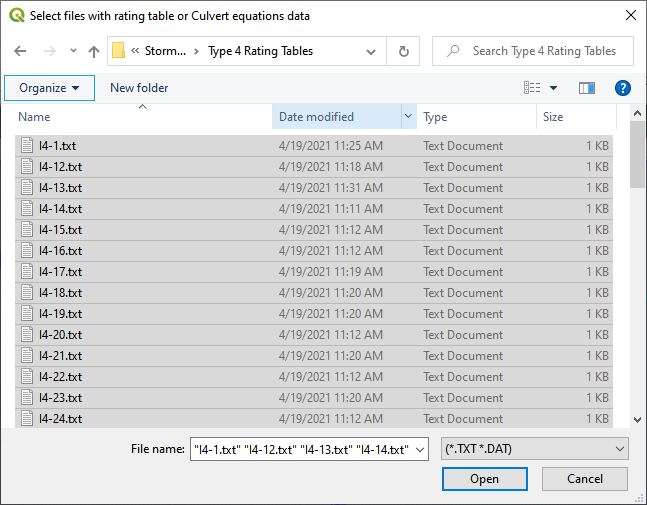Image resolution: width=647 pixels, height=505 pixels.
Task: Click the Up one level arrow
Action: click(x=94, y=51)
